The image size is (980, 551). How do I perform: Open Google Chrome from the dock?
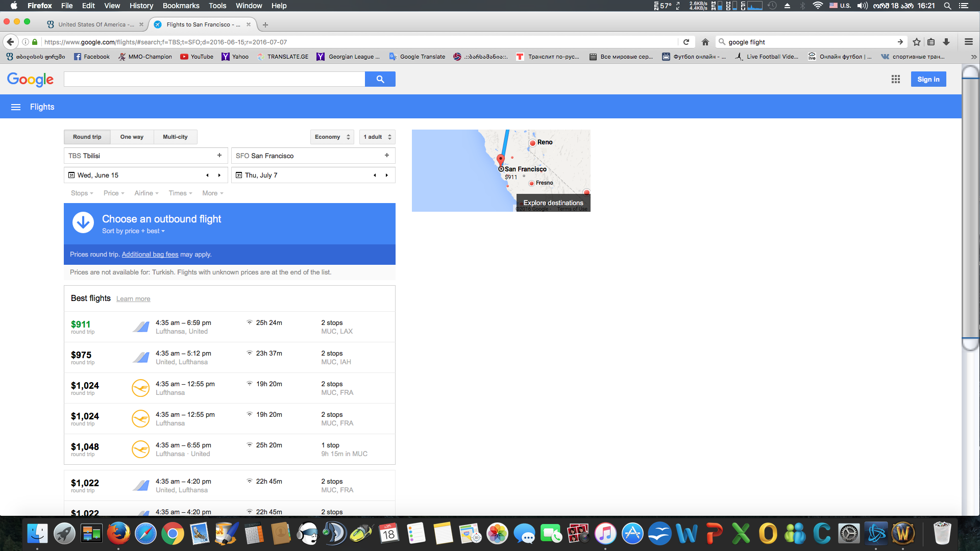[173, 534]
